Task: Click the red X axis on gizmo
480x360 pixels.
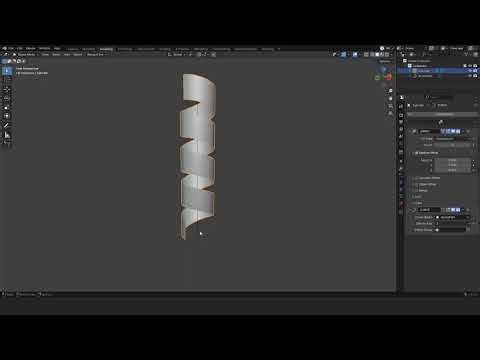Action: pyautogui.click(x=389, y=77)
